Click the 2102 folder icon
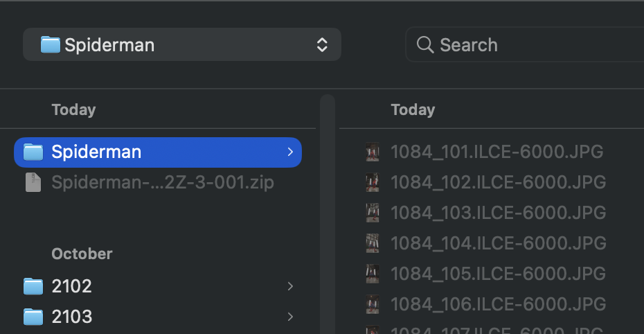 (33, 286)
